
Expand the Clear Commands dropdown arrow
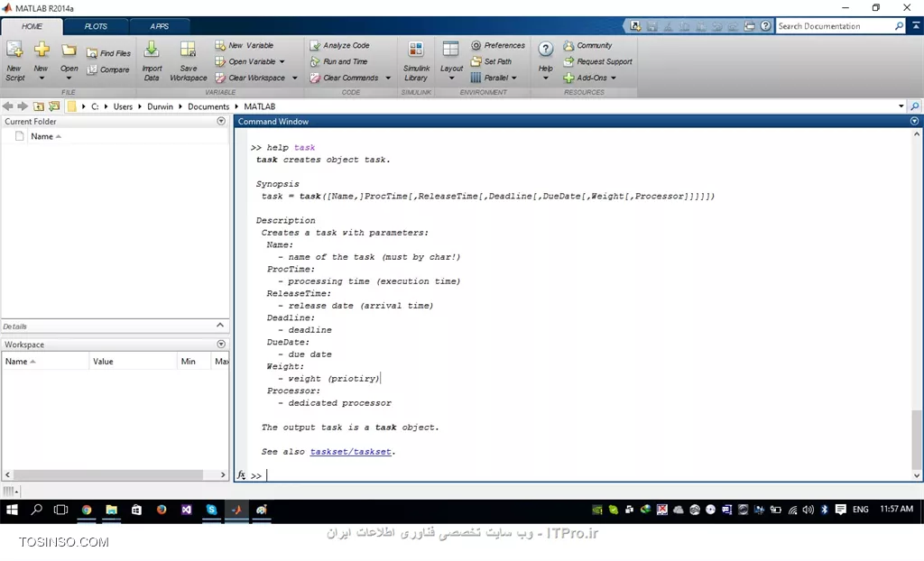coord(388,78)
